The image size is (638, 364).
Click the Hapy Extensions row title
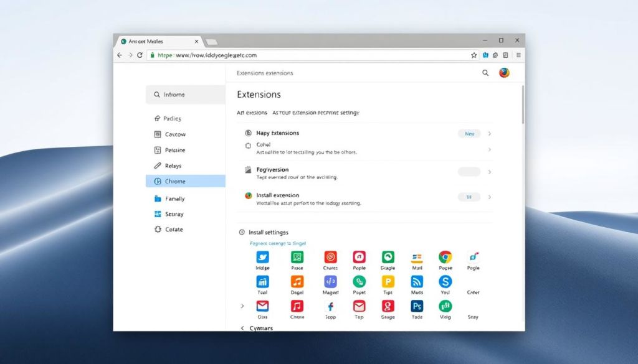(277, 133)
